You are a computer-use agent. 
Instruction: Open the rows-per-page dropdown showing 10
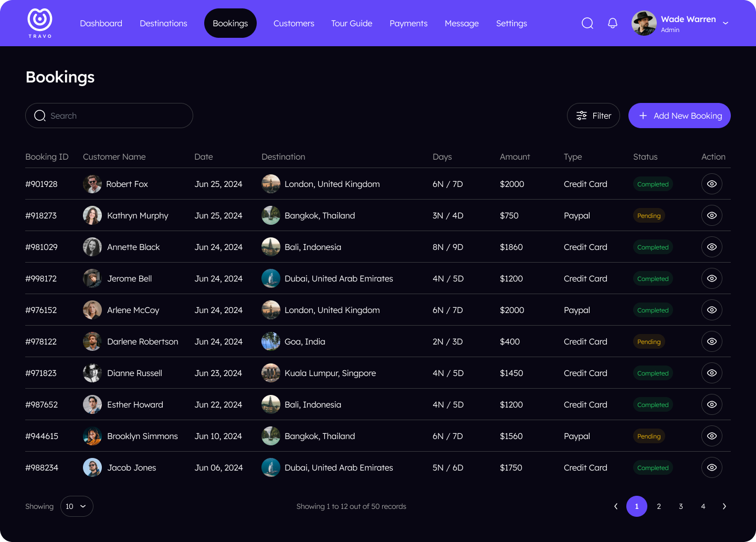coord(77,506)
